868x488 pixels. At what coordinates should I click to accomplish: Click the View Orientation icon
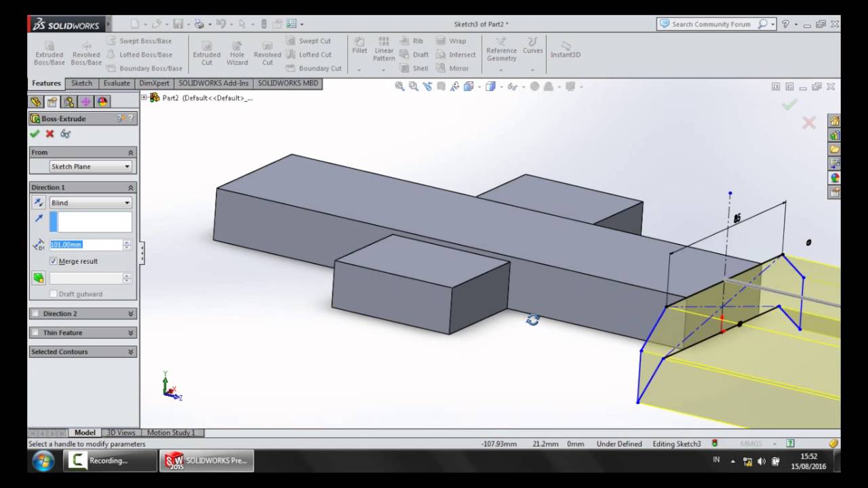(468, 86)
